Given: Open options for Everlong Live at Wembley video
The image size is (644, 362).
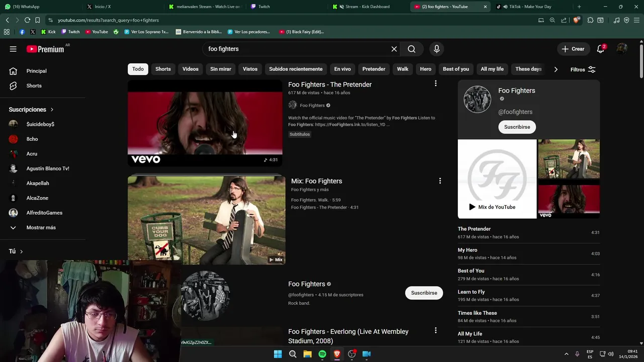Looking at the screenshot, I should point(436,330).
